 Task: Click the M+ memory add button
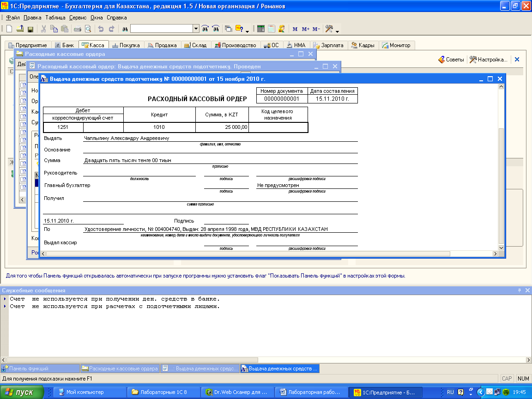pyautogui.click(x=305, y=29)
